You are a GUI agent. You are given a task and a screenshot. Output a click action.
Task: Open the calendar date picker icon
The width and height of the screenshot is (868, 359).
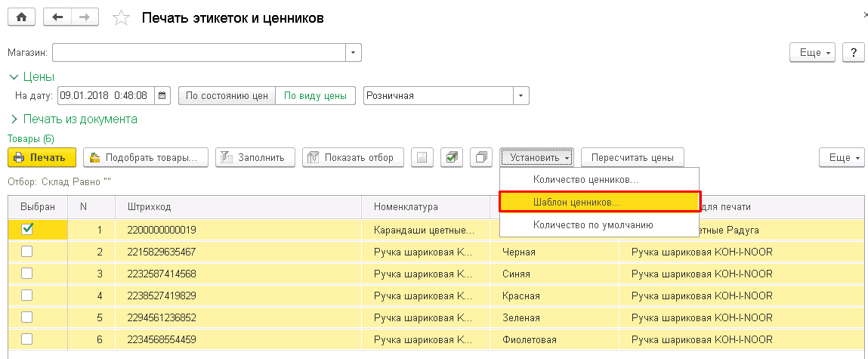coord(162,96)
